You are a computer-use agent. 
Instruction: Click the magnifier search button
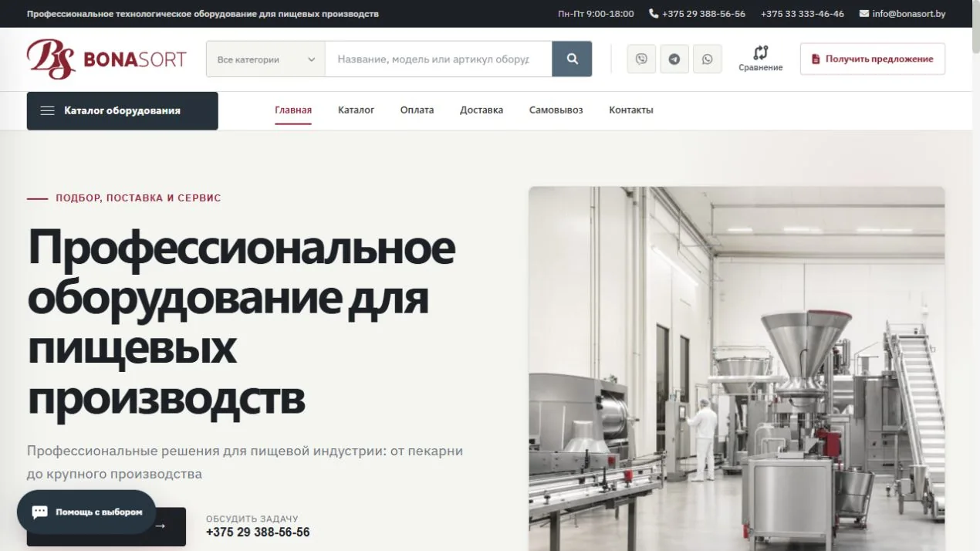tap(572, 59)
